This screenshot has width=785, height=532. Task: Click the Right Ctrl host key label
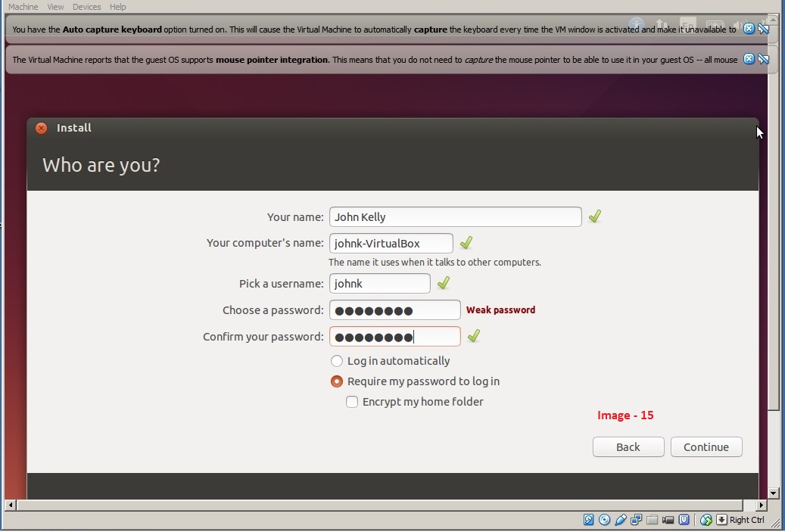pyautogui.click(x=747, y=520)
